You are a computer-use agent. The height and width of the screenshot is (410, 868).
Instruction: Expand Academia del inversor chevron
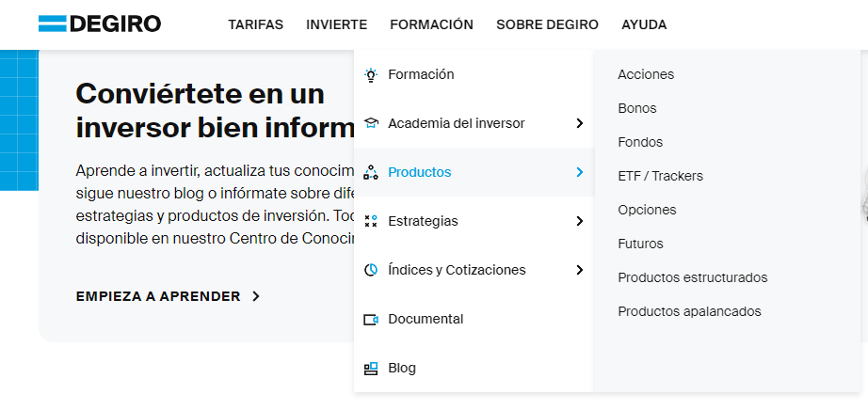[580, 123]
